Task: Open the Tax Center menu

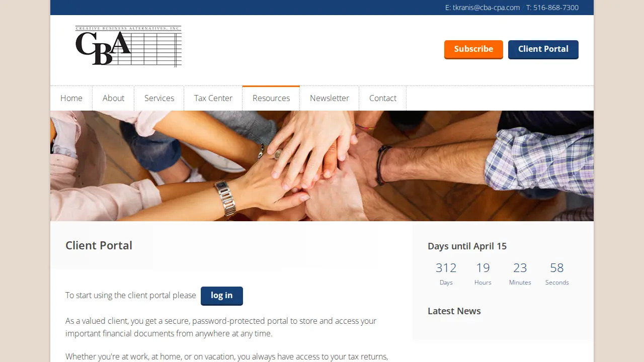Action: tap(213, 98)
